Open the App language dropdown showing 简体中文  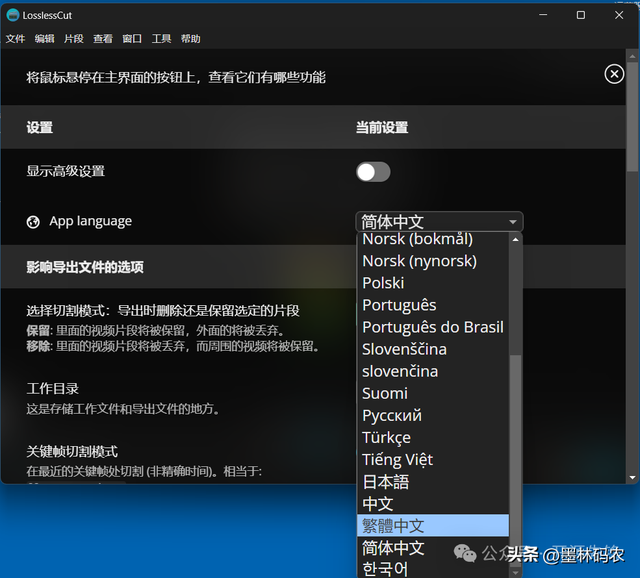click(439, 222)
